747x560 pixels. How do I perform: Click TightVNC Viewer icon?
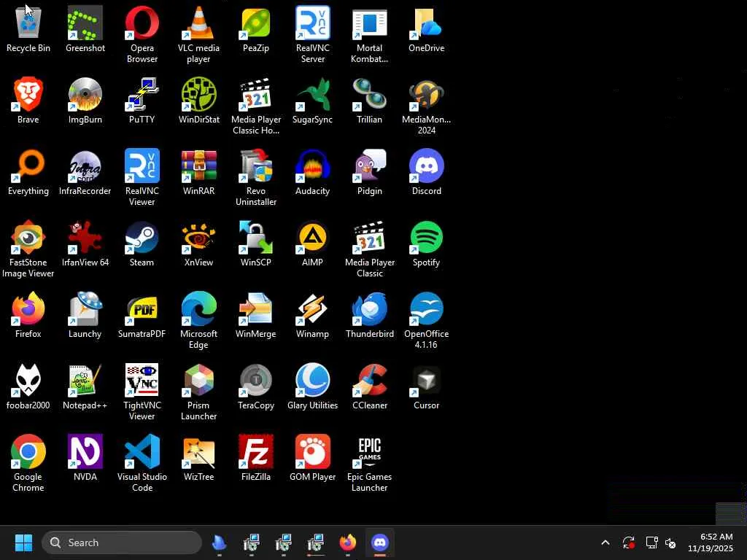click(x=142, y=379)
